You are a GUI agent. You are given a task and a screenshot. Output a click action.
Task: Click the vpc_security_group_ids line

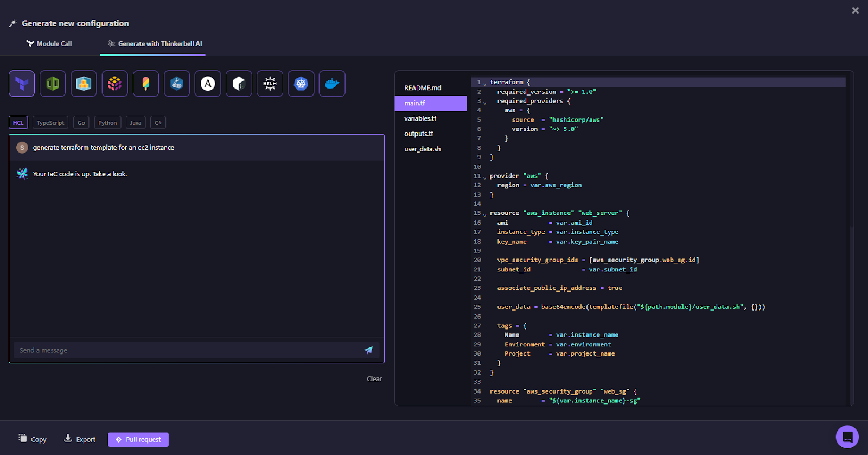pos(598,260)
